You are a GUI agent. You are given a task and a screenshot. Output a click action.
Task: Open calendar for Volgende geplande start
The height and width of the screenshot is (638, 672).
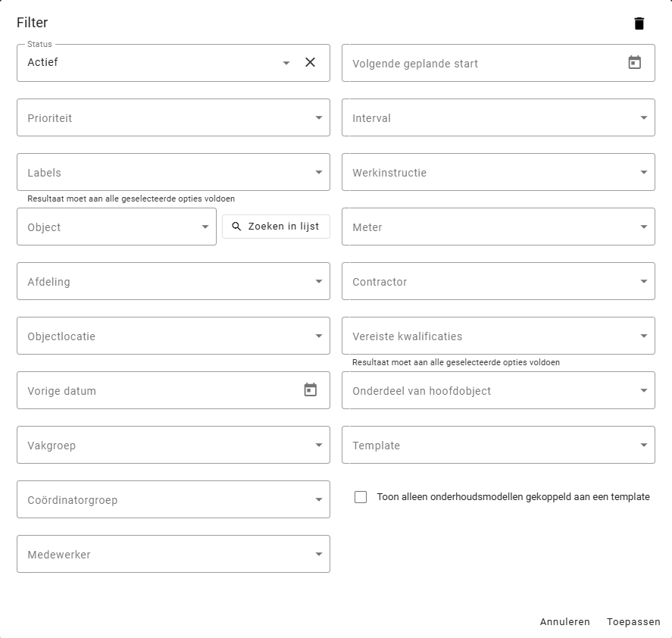tap(634, 63)
